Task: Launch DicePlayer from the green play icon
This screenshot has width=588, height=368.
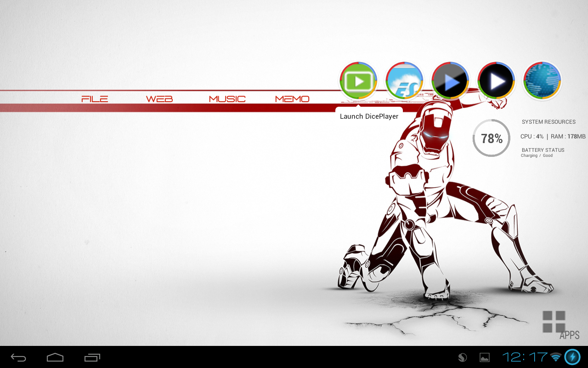Action: click(359, 81)
